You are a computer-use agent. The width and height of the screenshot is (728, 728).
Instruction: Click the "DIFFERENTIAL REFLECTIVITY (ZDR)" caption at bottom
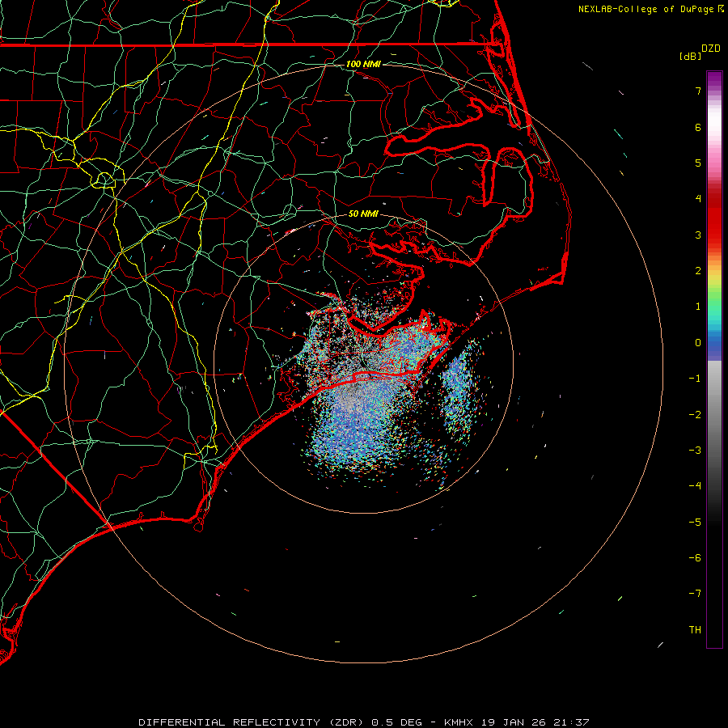click(x=252, y=722)
